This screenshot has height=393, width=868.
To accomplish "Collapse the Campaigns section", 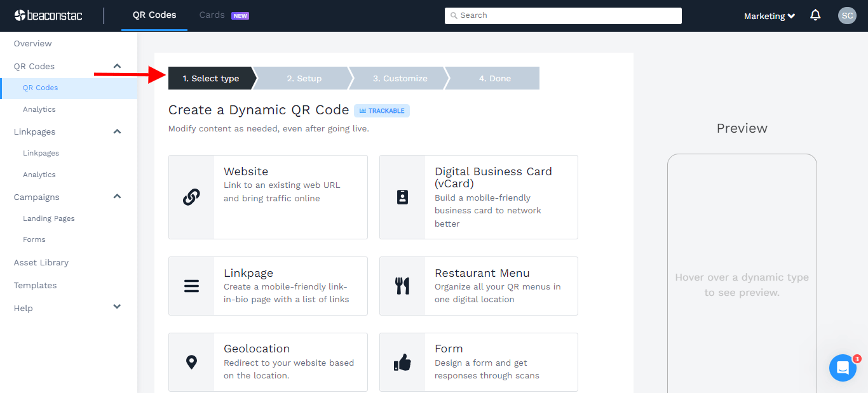I will click(117, 196).
